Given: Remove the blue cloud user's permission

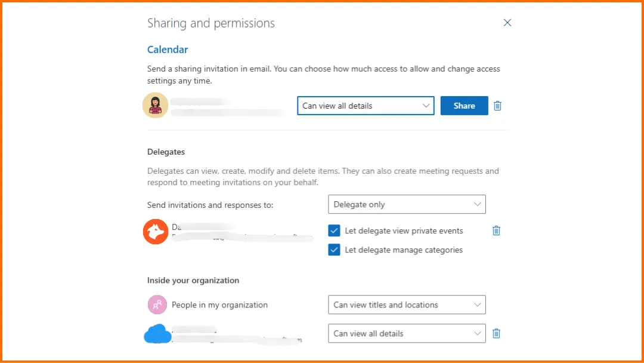Looking at the screenshot, I should pos(496,333).
